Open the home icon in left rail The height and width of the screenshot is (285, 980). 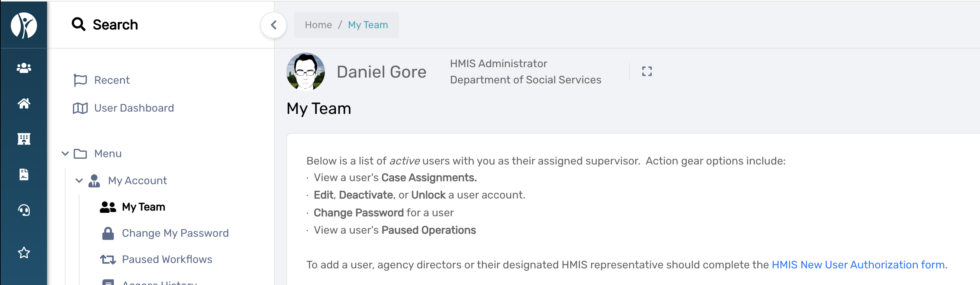(x=24, y=103)
